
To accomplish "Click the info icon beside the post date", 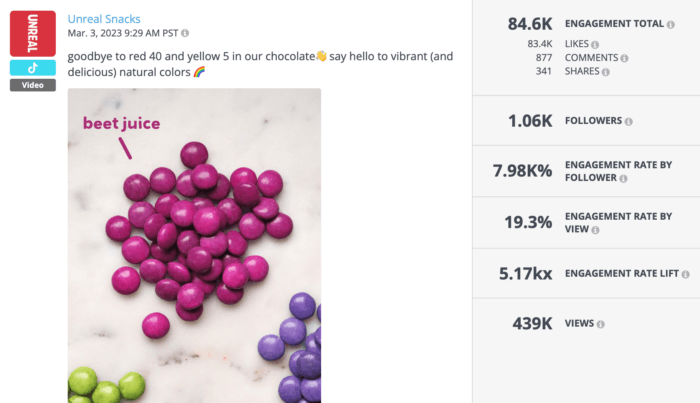I will point(185,33).
